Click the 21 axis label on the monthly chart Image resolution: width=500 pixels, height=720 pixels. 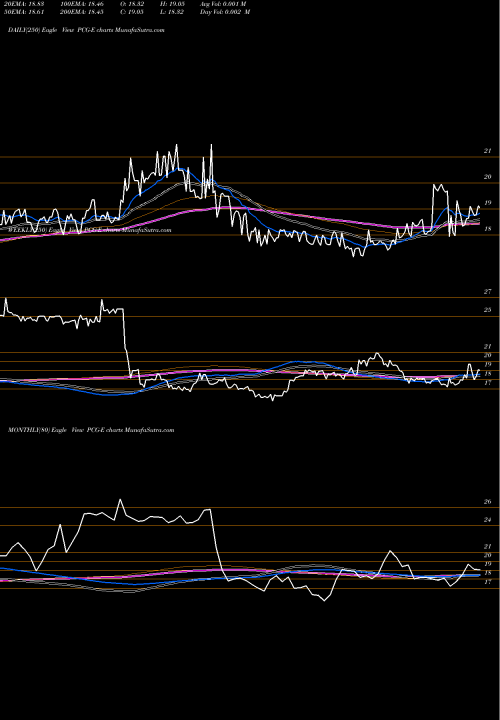coord(488,546)
